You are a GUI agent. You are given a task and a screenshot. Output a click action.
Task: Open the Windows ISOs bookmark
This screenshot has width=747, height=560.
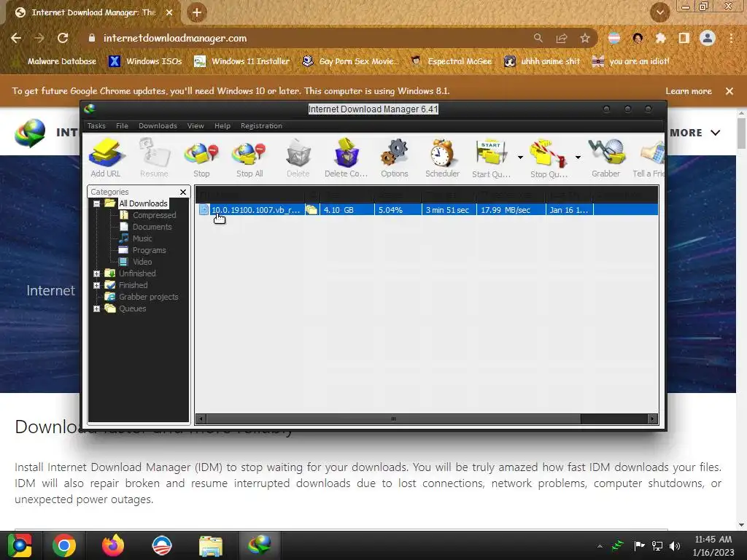[x=146, y=61]
